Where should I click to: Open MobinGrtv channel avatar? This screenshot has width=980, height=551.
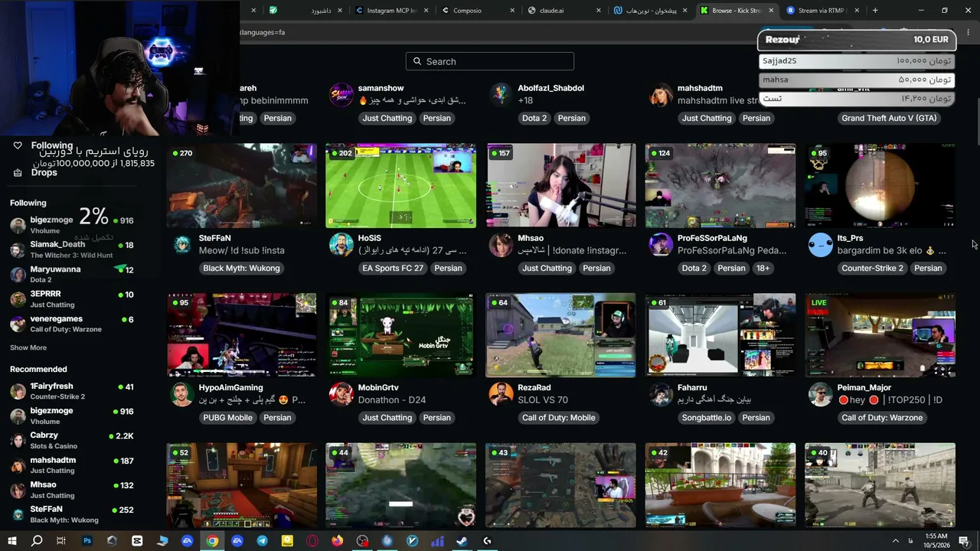tap(341, 394)
